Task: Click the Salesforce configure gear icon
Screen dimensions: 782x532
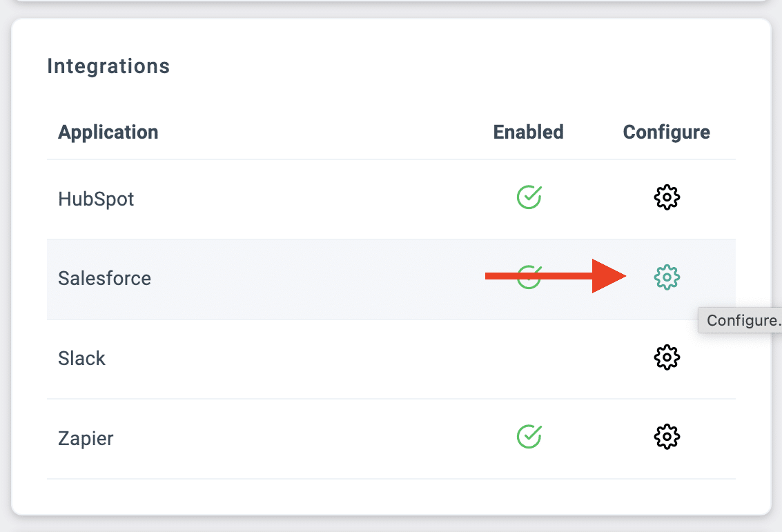Action: tap(667, 277)
